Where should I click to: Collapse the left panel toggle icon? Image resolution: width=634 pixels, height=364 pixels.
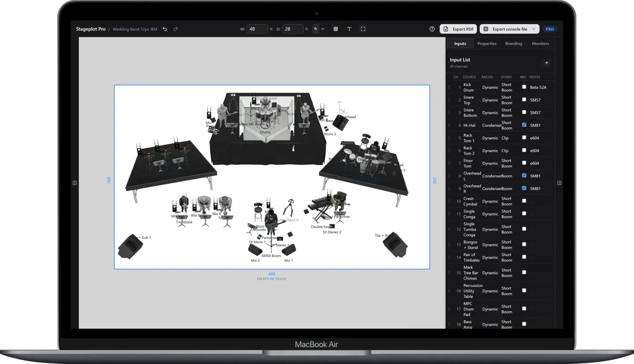click(x=75, y=183)
